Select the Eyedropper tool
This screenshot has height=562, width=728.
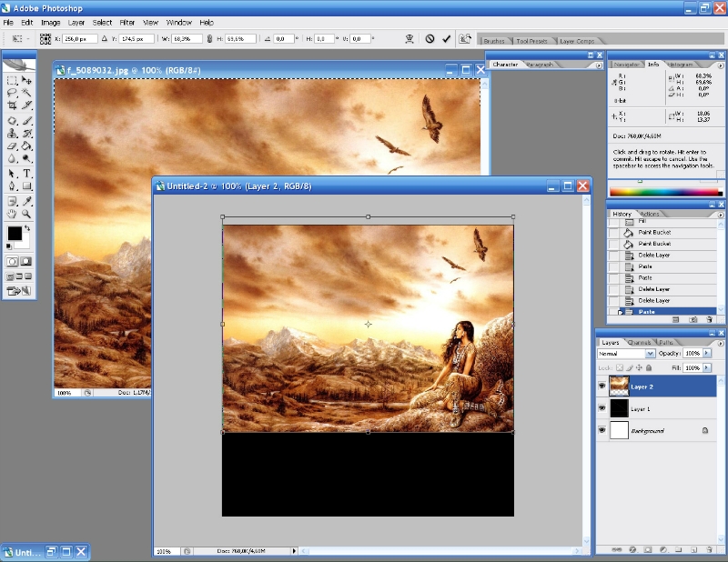point(27,200)
